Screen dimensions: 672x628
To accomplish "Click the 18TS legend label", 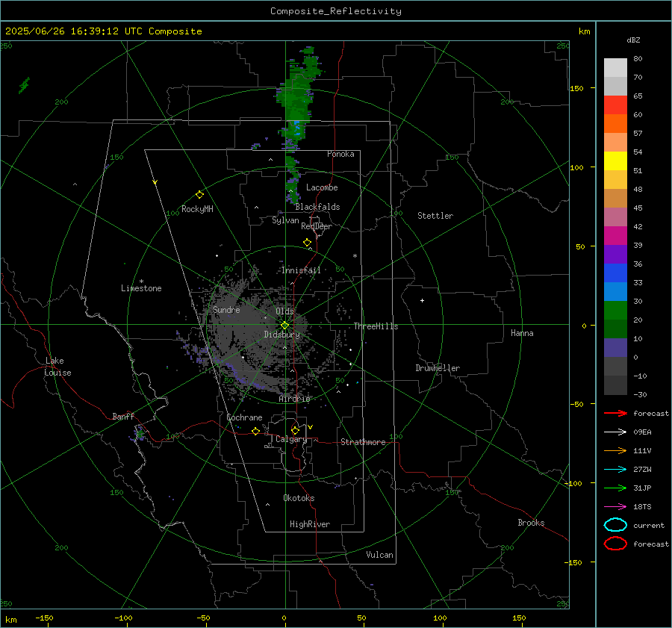I will tap(642, 507).
